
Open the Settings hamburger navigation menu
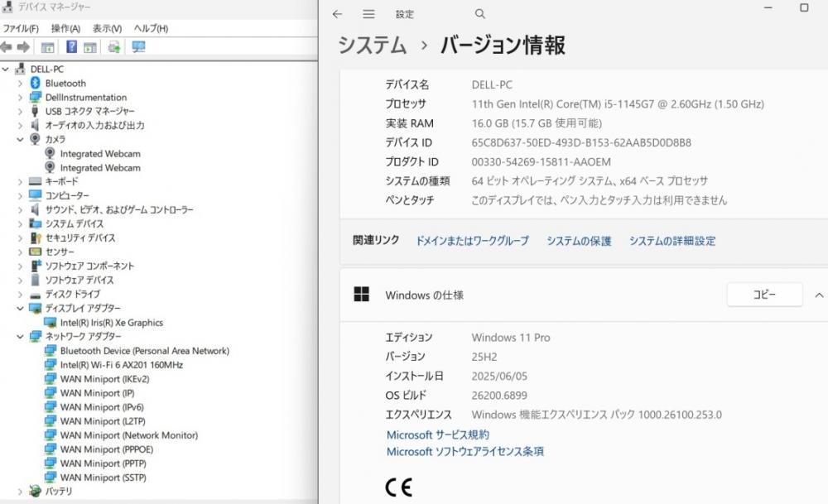pyautogui.click(x=368, y=14)
